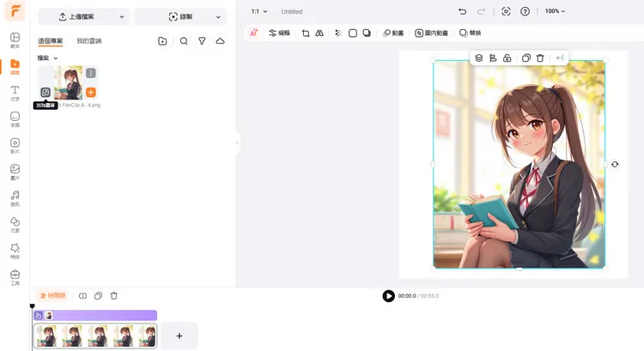The width and height of the screenshot is (644, 351).
Task: Delete the selected image via trash icon
Action: [x=540, y=57]
